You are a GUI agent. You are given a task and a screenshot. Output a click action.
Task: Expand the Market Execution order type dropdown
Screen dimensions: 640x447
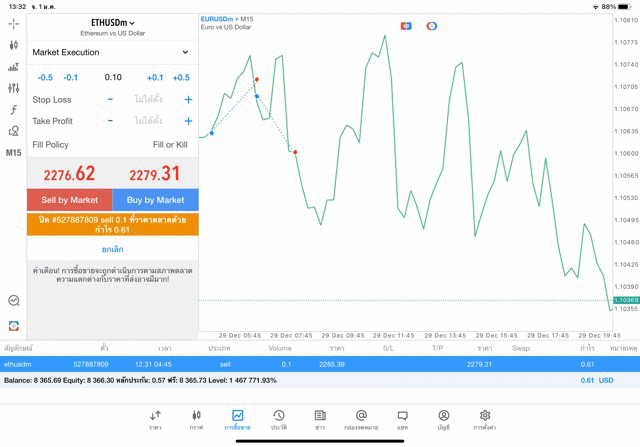[111, 52]
